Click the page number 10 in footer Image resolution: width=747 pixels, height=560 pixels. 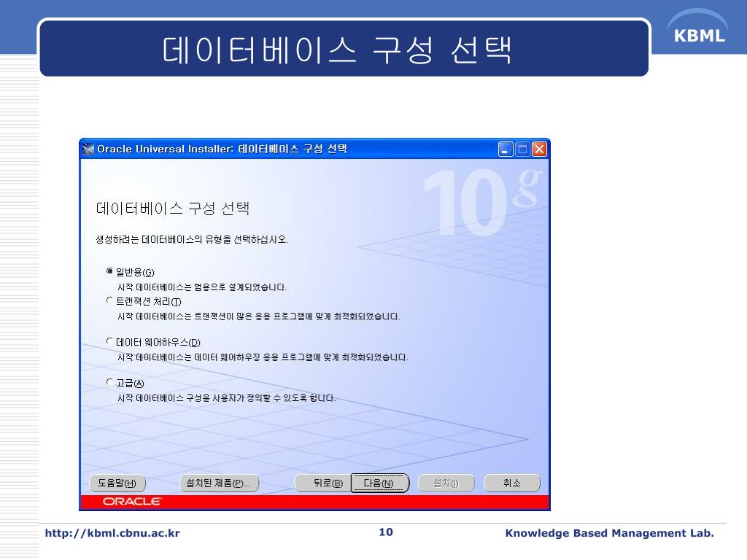(x=386, y=532)
